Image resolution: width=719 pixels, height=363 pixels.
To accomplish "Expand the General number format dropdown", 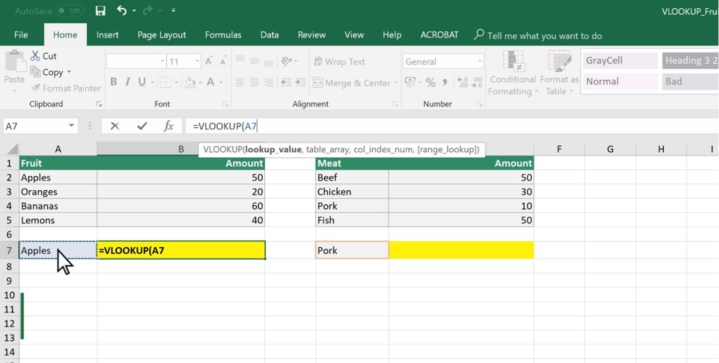I will pyautogui.click(x=480, y=61).
